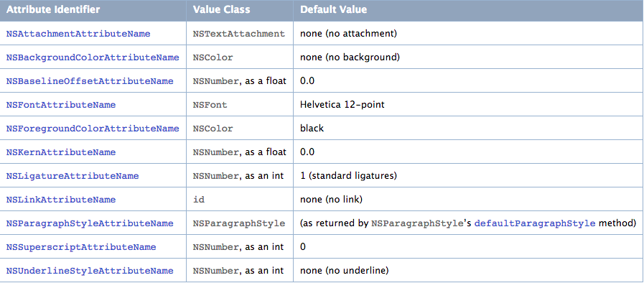Open NSFontAttributeName documentation link
This screenshot has width=644, height=283.
(x=61, y=105)
